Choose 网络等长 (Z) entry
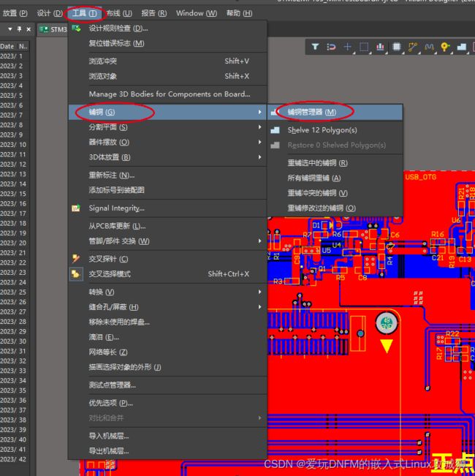The height and width of the screenshot is (476, 475). click(x=168, y=352)
